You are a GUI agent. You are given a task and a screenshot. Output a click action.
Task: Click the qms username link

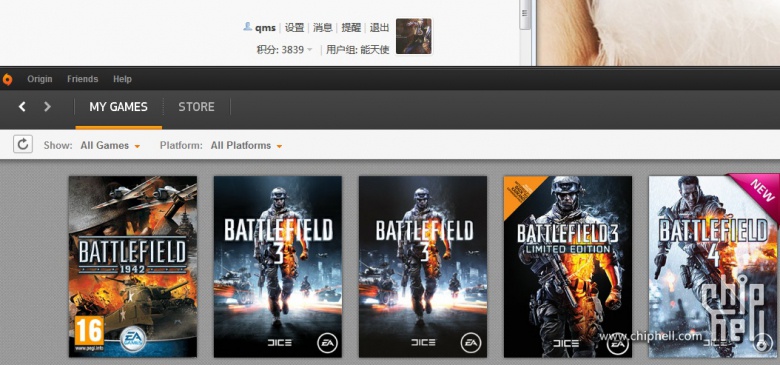265,28
